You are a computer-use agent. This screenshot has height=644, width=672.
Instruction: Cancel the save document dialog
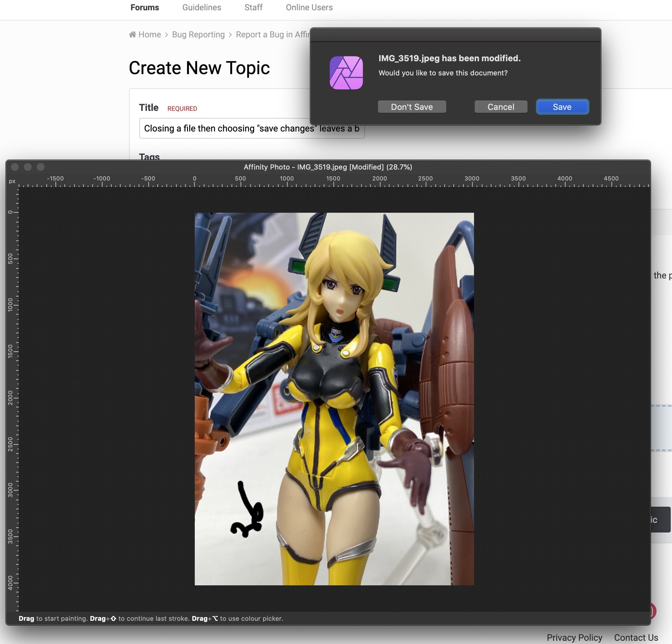click(500, 107)
